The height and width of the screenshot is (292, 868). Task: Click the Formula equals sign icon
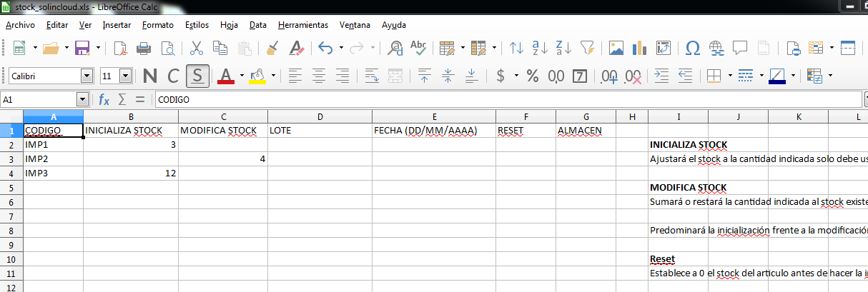(140, 100)
